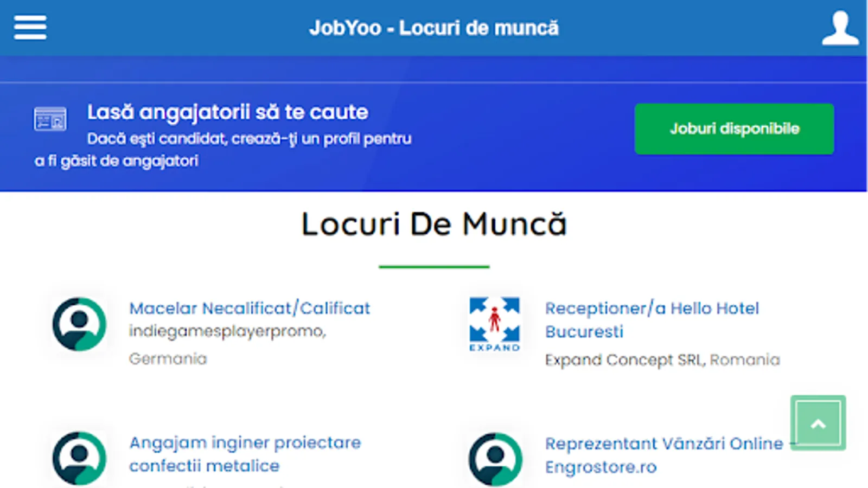Click the Locuri De Muncă section heading
Image resolution: width=868 pixels, height=488 pixels.
coord(434,224)
